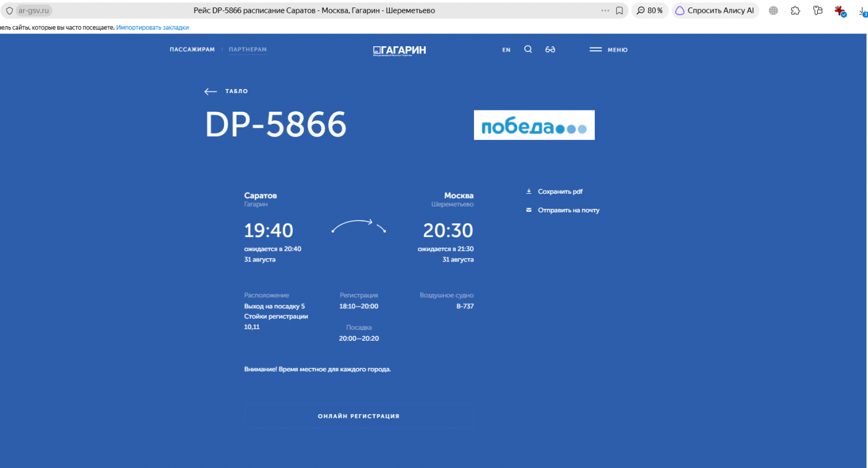The width and height of the screenshot is (868, 468).
Task: Open Спросить Алису AI assistant
Action: 715,10
